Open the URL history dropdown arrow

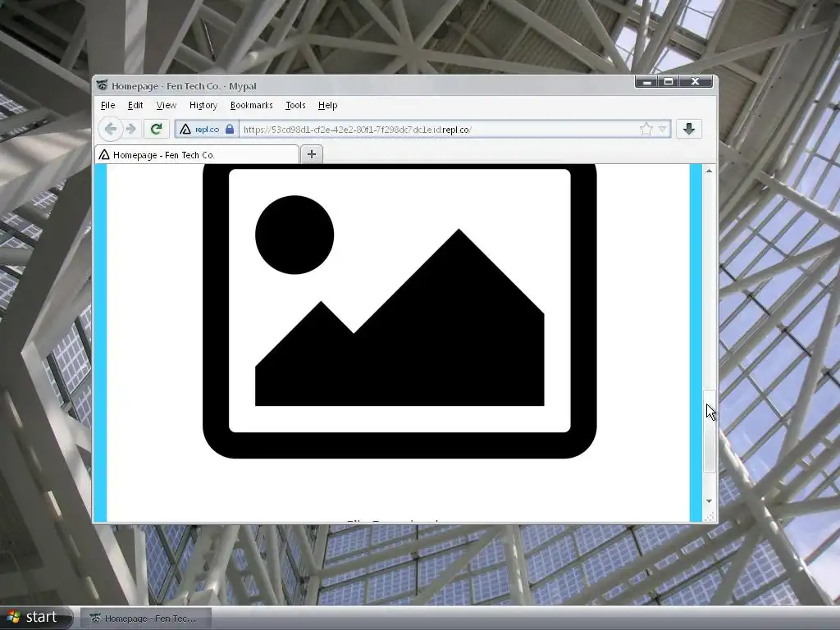tap(663, 129)
